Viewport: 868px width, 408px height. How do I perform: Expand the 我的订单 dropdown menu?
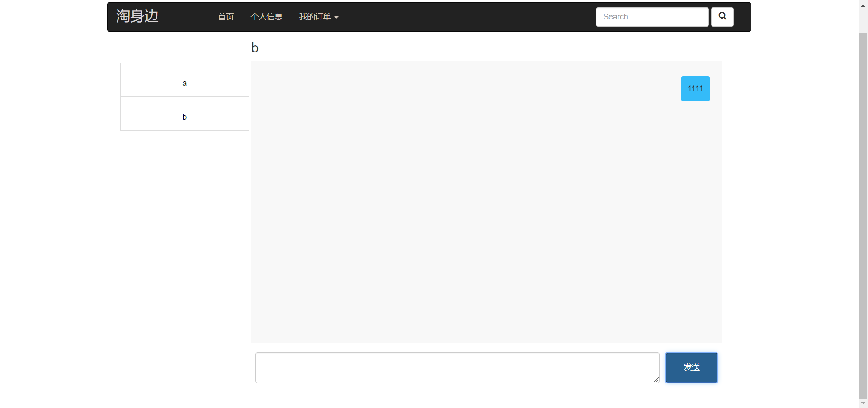(x=319, y=17)
